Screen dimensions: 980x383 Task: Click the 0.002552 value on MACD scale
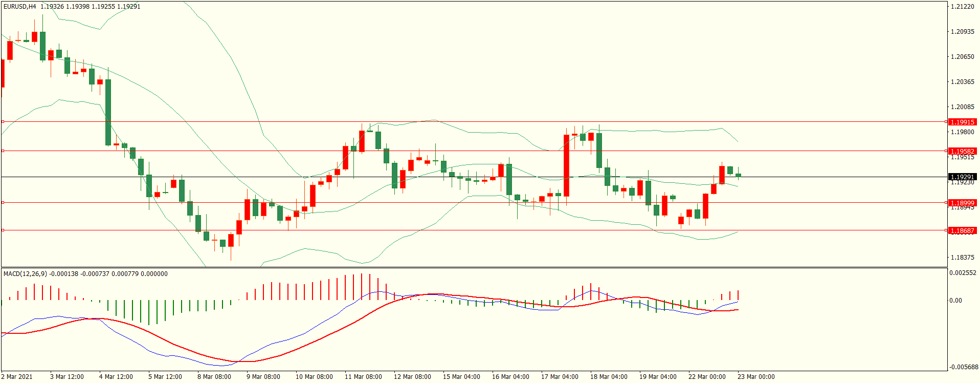pyautogui.click(x=963, y=273)
